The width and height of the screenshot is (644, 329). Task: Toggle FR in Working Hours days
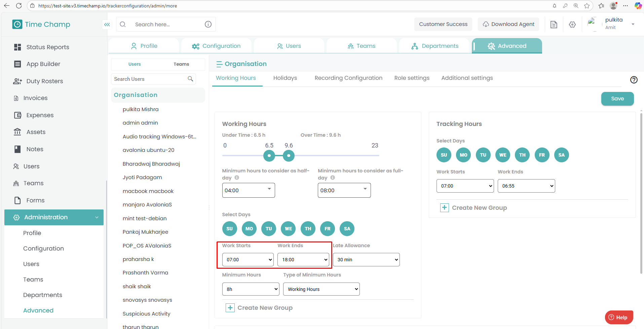(x=327, y=229)
